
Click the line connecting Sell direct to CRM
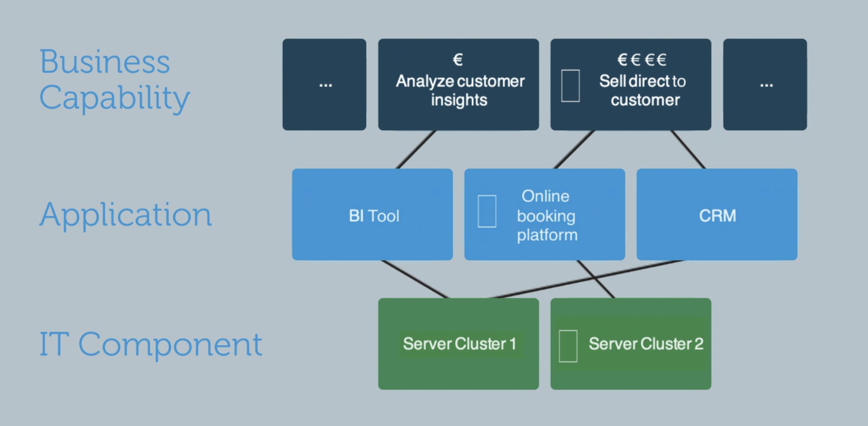click(688, 150)
